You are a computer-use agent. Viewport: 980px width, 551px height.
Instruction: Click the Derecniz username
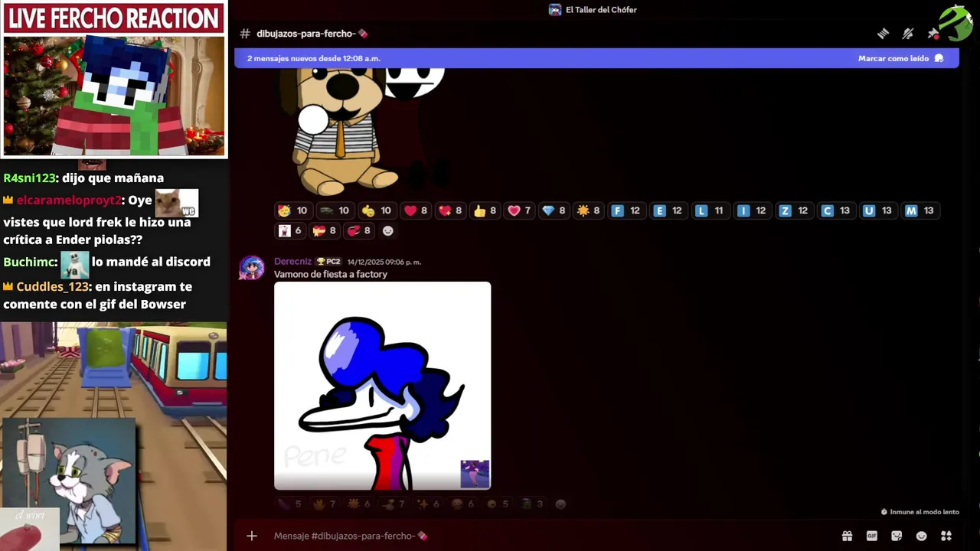pyautogui.click(x=292, y=262)
